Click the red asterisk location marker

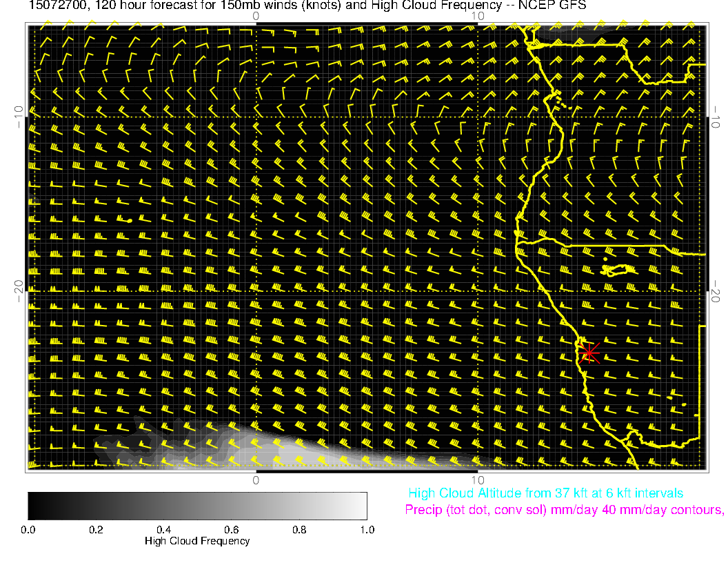pos(588,353)
